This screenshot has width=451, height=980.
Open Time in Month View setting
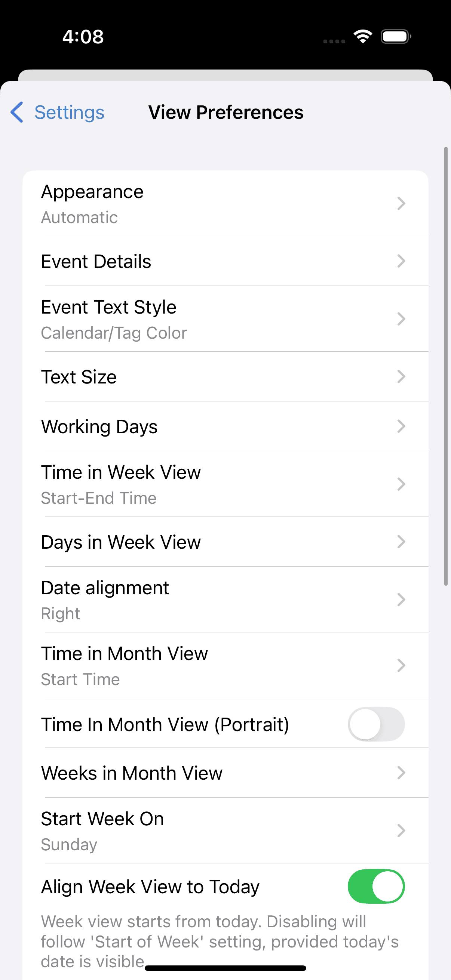(225, 666)
